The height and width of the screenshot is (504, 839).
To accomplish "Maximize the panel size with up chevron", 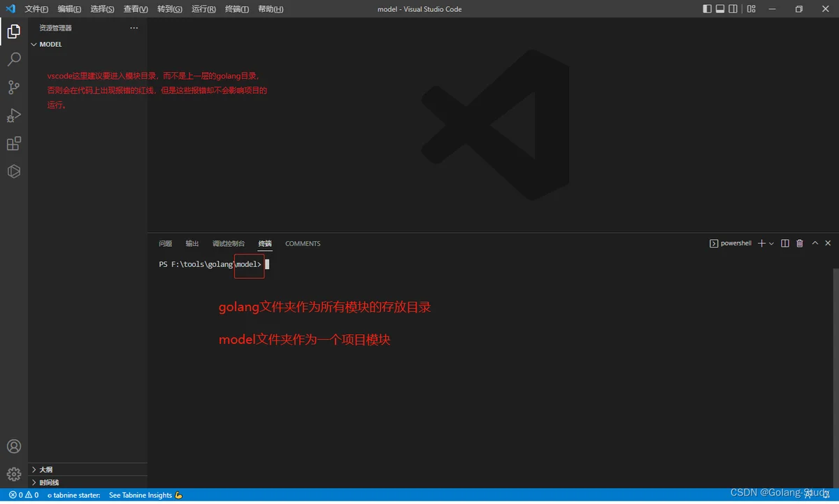I will (x=815, y=243).
